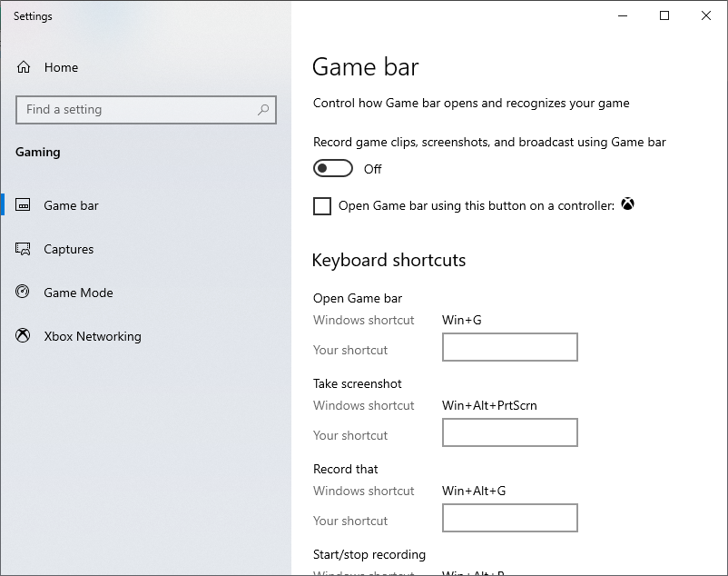The height and width of the screenshot is (576, 728).
Task: Click the Take screenshot label
Action: 357,383
